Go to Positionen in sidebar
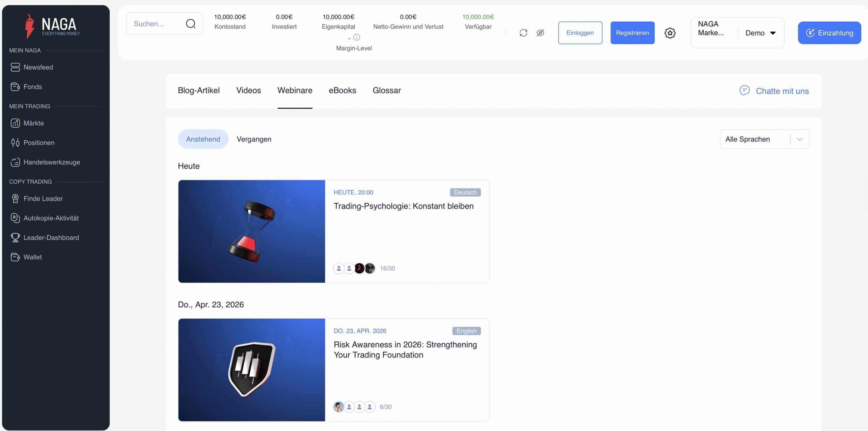 [x=39, y=143]
